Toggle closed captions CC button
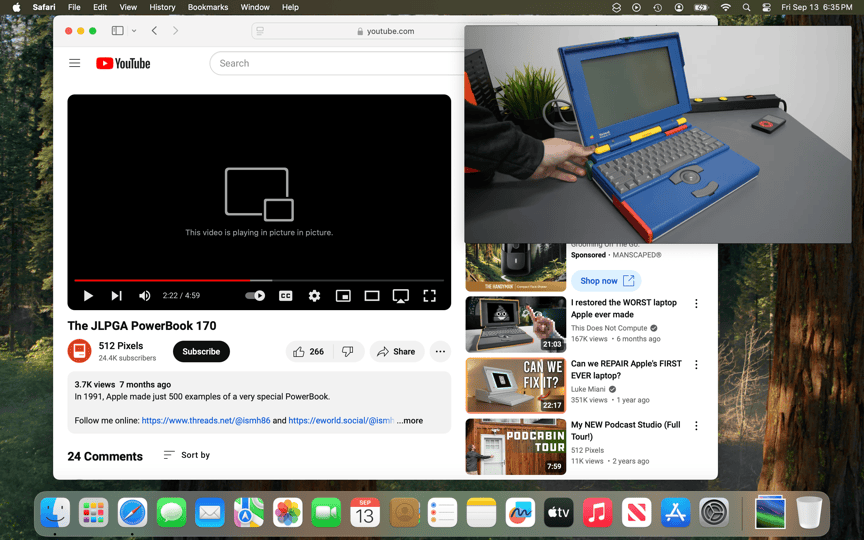 (285, 296)
